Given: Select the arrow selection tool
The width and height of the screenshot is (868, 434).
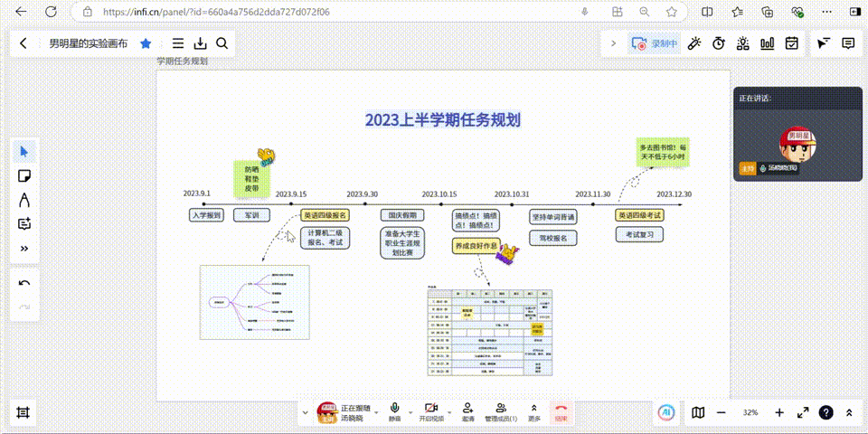Looking at the screenshot, I should tap(24, 152).
